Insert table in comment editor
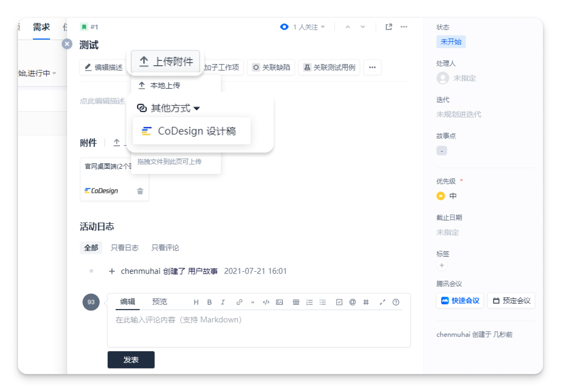Viewport: 561px width, 392px height. click(296, 302)
